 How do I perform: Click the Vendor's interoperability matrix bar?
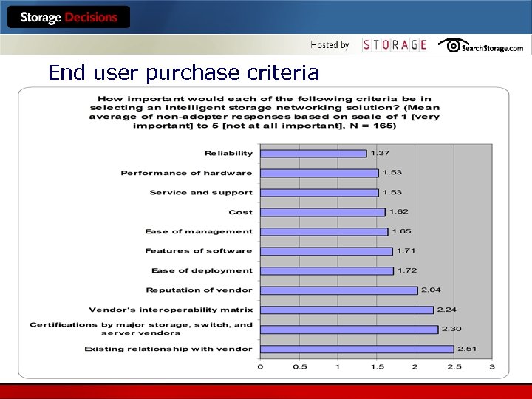tap(347, 310)
